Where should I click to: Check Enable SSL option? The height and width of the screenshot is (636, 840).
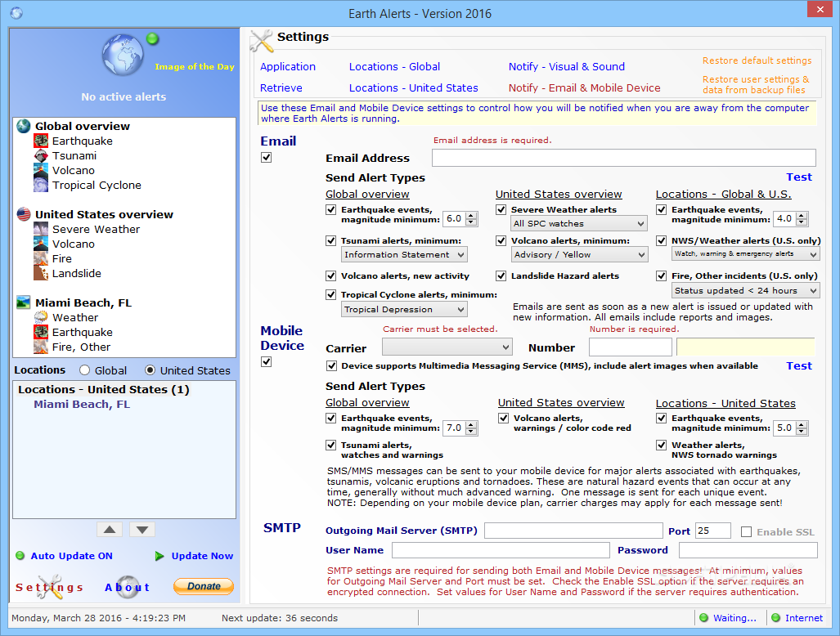click(x=746, y=531)
